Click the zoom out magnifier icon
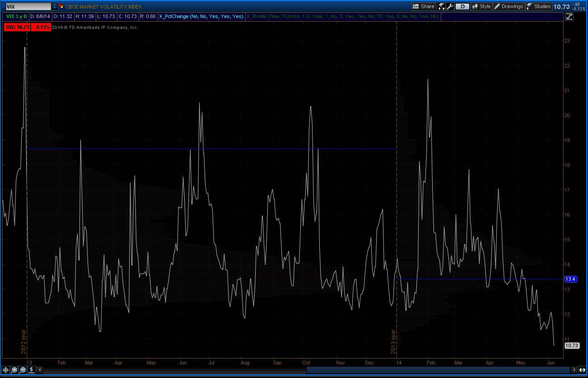Viewport: 588px width, 378px height. tap(23, 369)
